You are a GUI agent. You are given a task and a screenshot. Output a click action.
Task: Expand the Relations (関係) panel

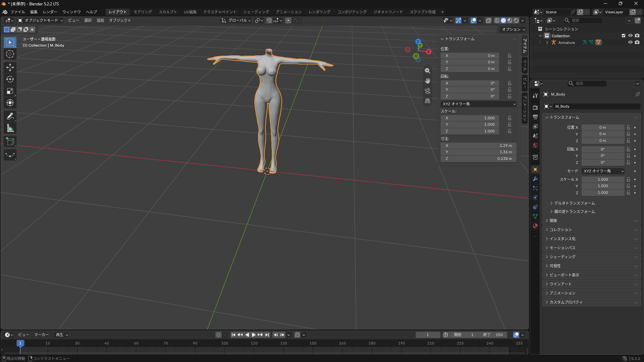coord(591,221)
